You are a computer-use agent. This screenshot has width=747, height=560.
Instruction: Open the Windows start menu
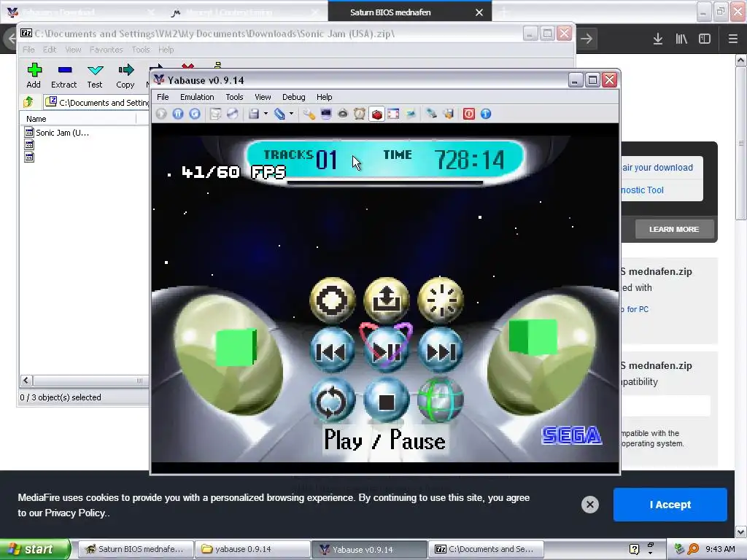point(35,549)
